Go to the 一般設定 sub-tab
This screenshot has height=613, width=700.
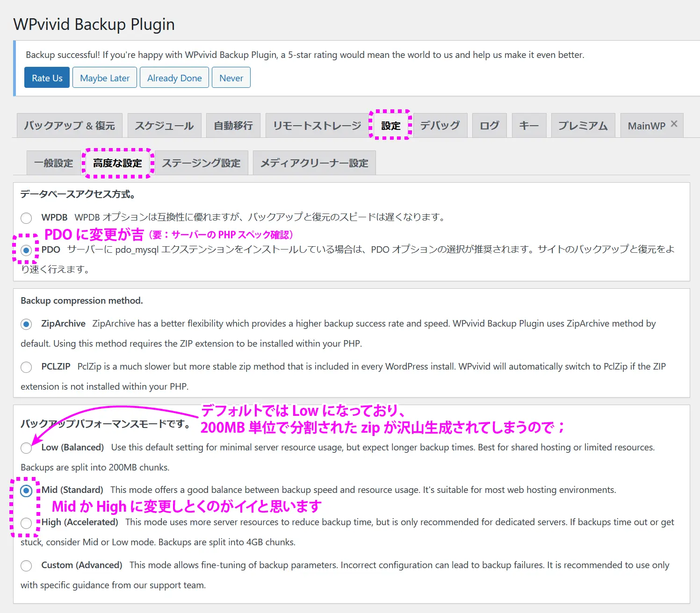tap(53, 163)
